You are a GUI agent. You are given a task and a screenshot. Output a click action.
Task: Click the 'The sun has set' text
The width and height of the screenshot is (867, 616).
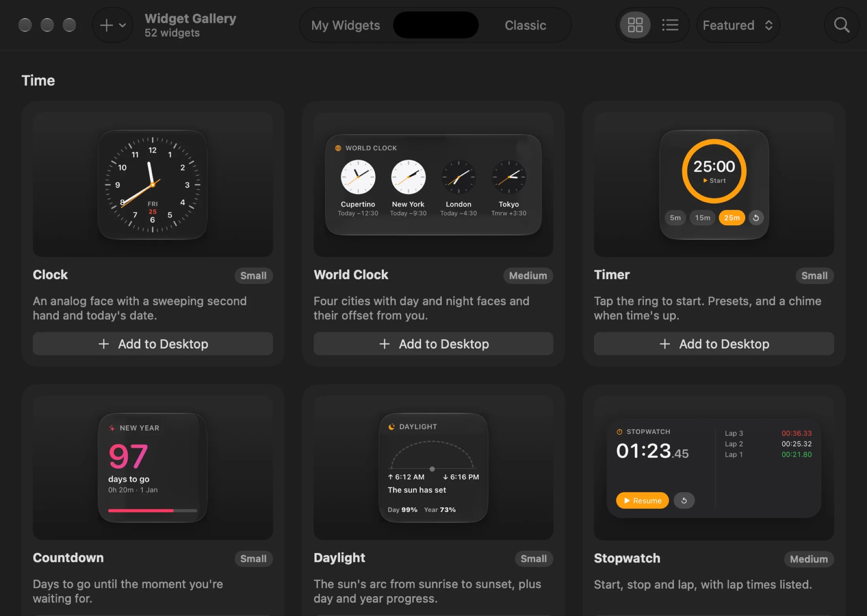(417, 490)
